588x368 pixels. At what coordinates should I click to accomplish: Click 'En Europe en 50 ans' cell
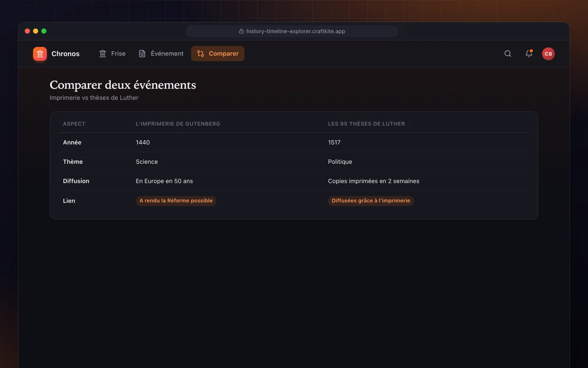point(164,181)
